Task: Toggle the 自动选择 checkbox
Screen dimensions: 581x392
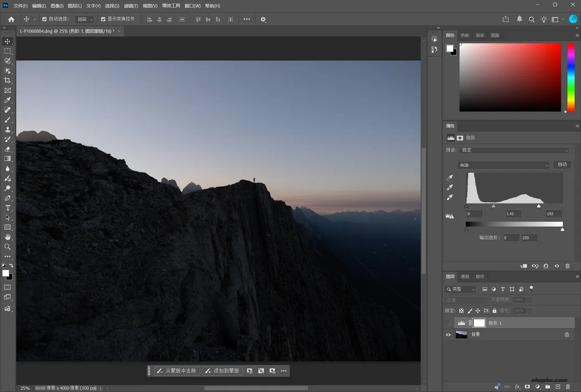Action: tap(45, 19)
